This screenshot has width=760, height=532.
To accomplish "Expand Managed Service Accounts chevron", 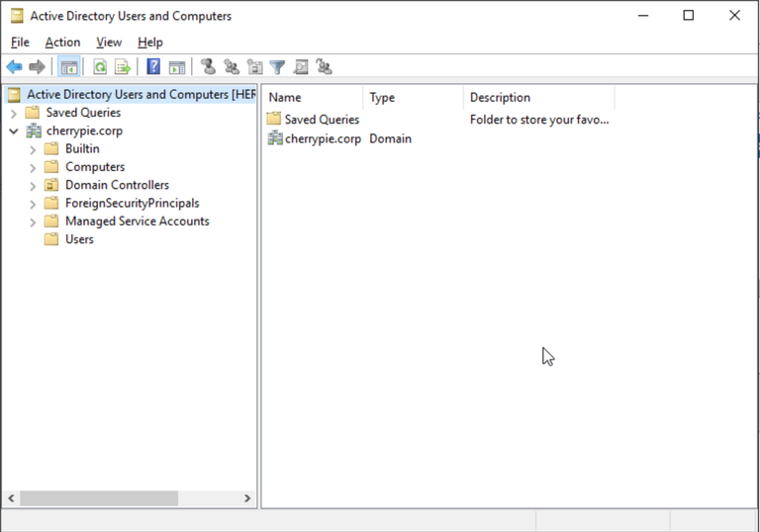I will point(33,222).
